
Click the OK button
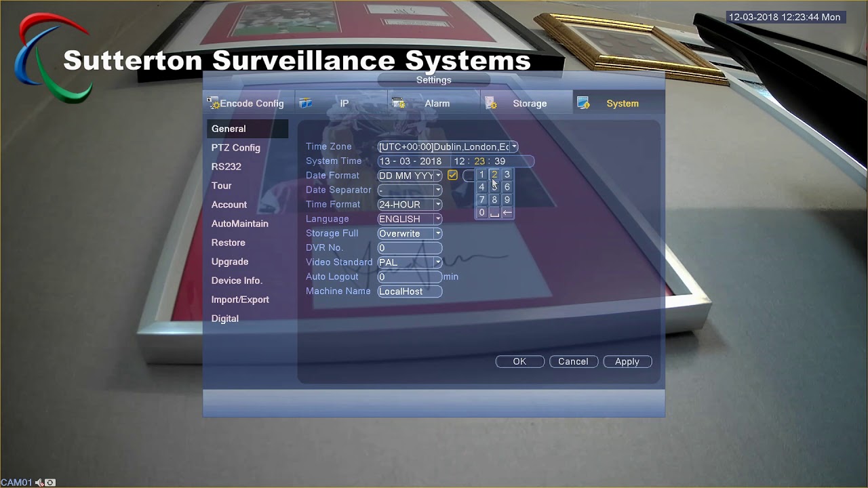(519, 362)
